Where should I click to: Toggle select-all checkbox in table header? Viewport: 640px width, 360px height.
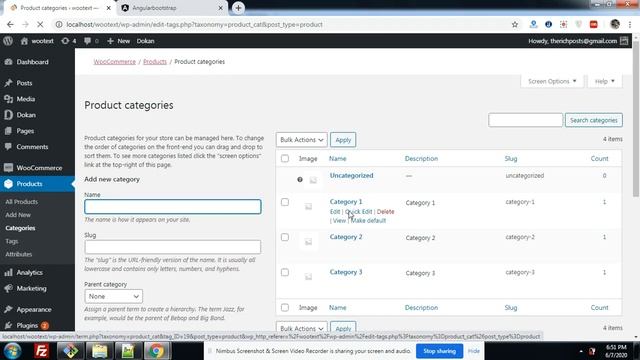click(285, 158)
